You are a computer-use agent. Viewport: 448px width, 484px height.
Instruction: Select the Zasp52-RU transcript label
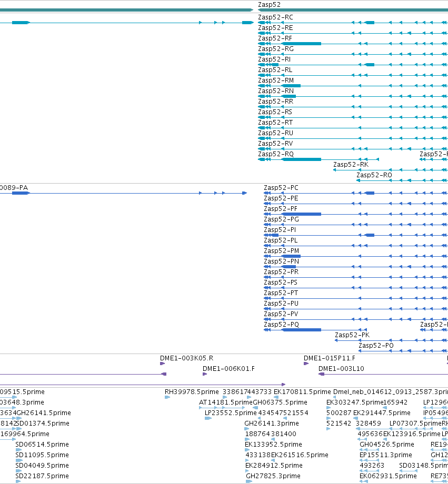275,133
